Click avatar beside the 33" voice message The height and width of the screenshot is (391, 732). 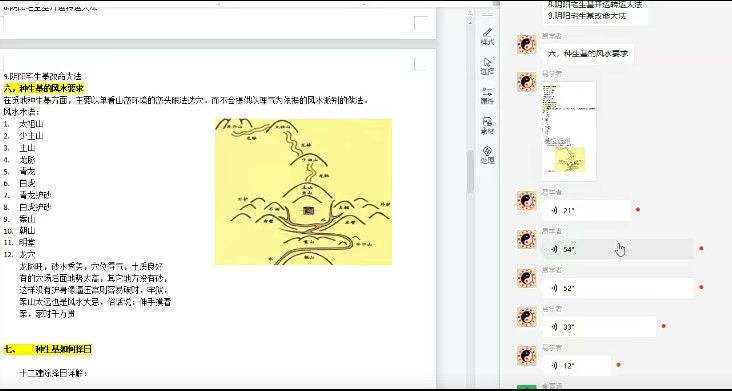pyautogui.click(x=527, y=317)
